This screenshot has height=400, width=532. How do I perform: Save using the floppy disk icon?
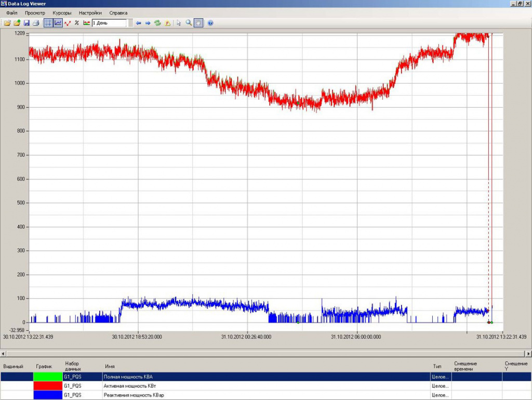(26, 23)
